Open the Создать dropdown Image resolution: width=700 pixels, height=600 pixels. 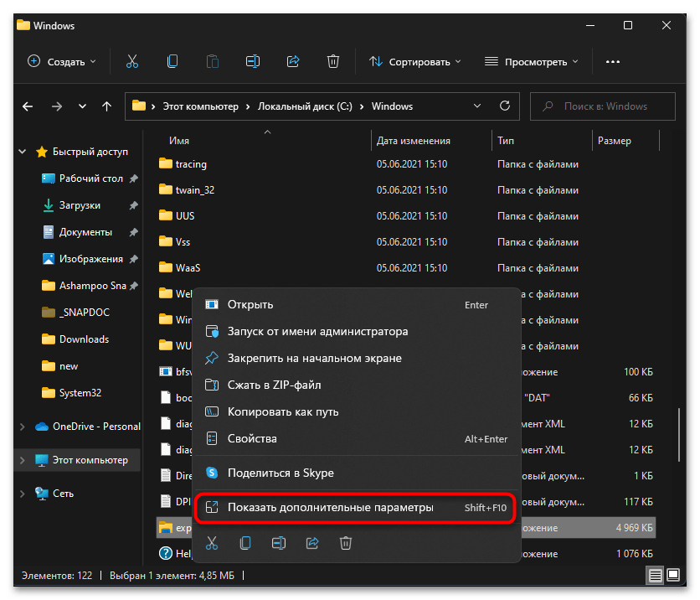pos(62,62)
